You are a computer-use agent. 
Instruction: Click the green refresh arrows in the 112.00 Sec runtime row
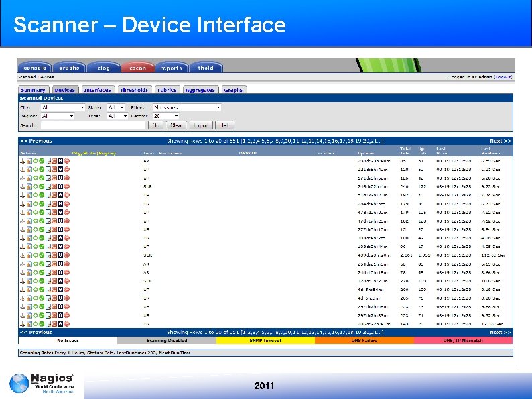[x=36, y=255]
